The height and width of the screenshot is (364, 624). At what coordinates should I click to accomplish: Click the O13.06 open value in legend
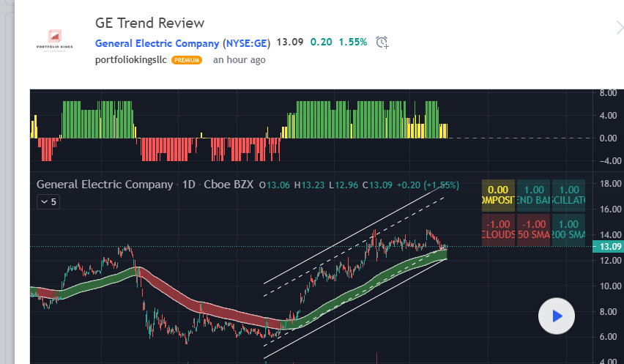point(274,185)
